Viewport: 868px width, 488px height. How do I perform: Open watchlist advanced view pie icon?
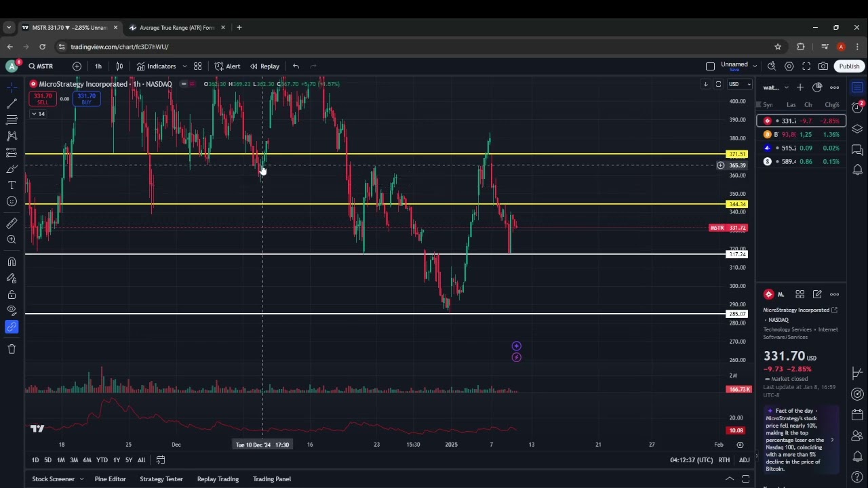817,87
